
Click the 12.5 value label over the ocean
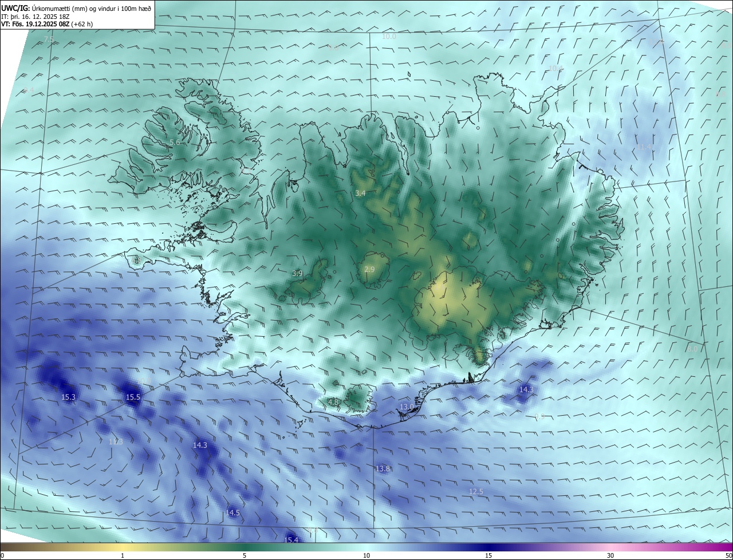point(476,492)
